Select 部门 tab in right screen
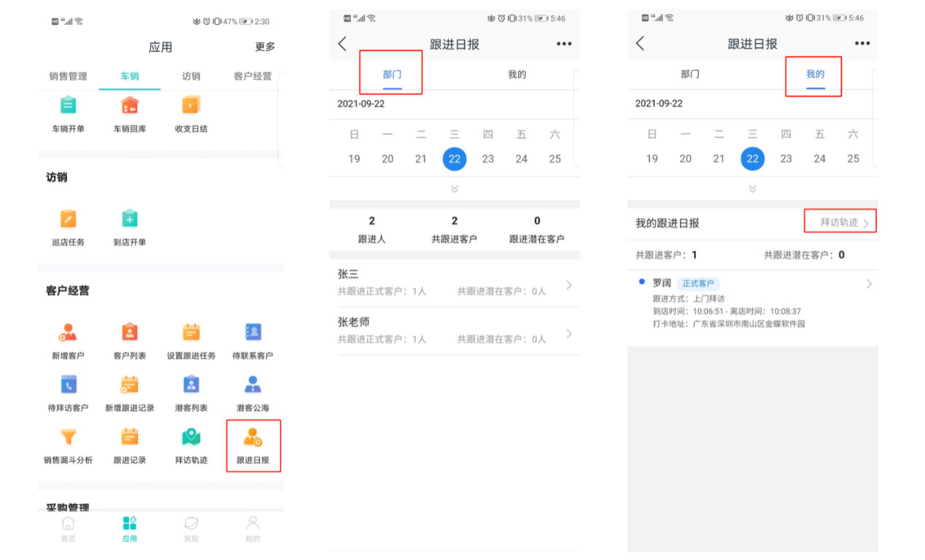925x560 pixels. 690,74
